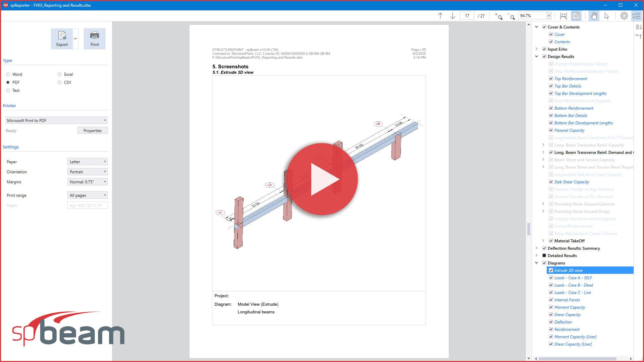The height and width of the screenshot is (362, 644).
Task: Collapse the Design Results section
Action: tap(537, 57)
